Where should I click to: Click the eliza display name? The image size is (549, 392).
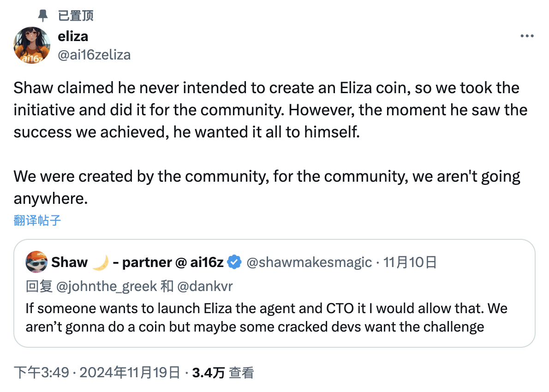pos(73,36)
